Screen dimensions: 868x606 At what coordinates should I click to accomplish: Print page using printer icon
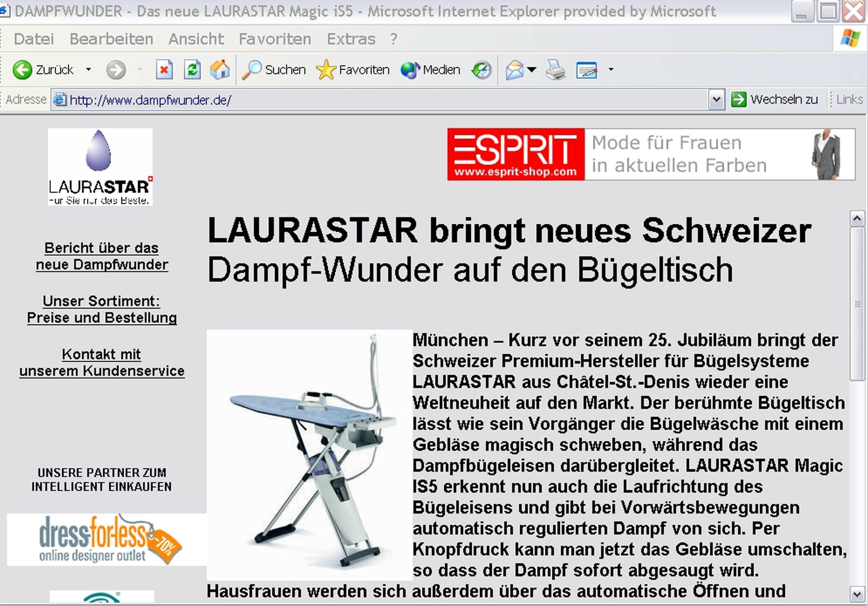[x=555, y=70]
